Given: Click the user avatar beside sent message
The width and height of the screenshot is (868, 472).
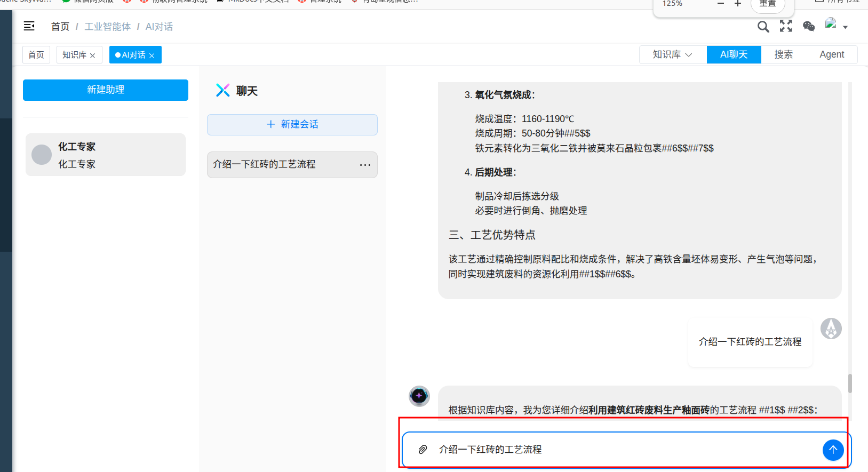Looking at the screenshot, I should click(831, 329).
